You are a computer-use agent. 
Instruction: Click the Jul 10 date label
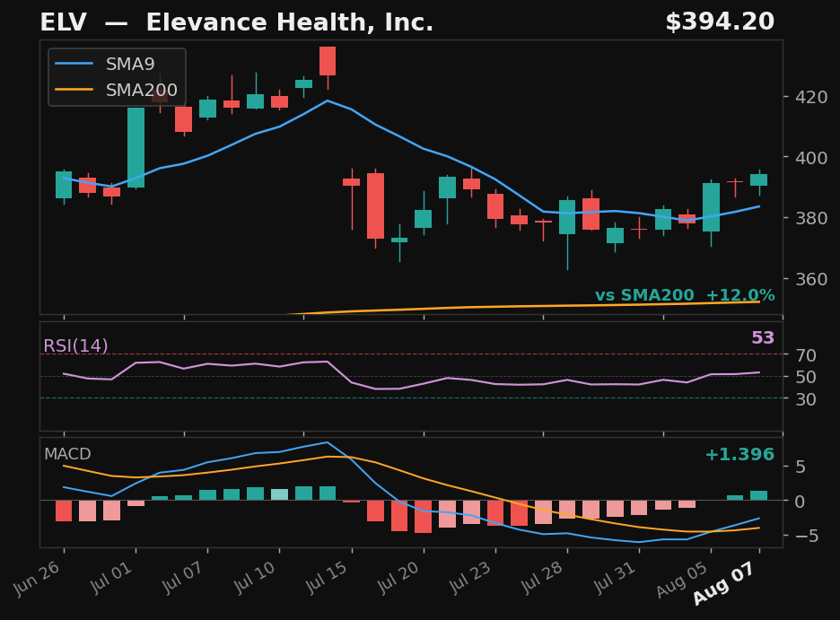254,577
